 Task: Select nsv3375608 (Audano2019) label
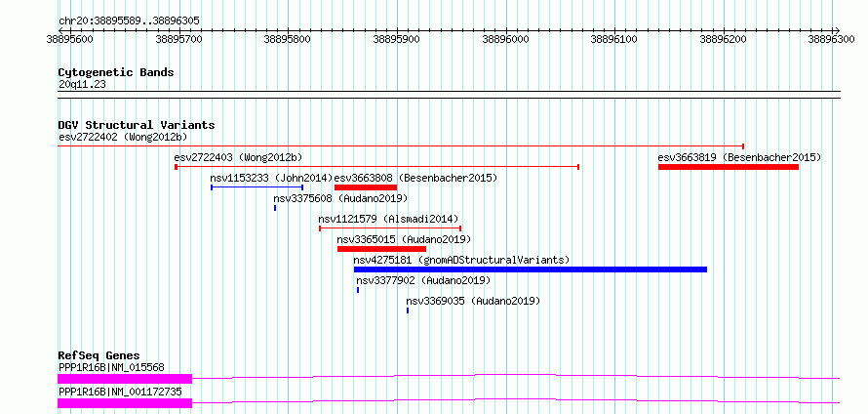[340, 198]
